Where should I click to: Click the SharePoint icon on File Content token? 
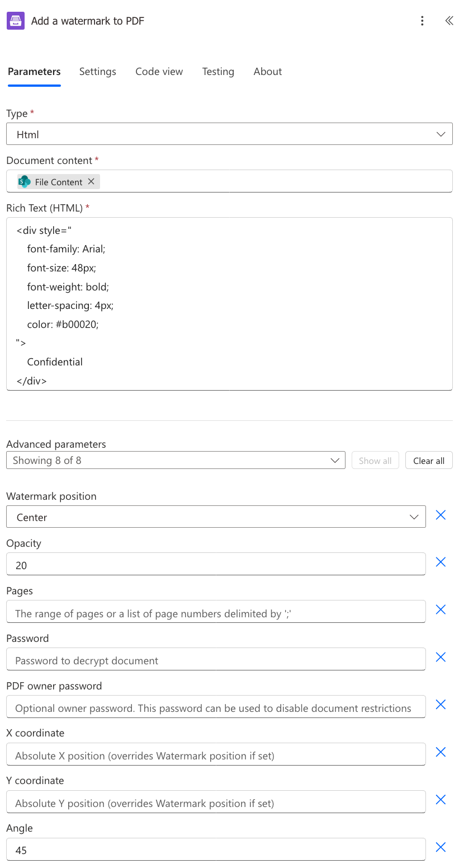point(24,181)
